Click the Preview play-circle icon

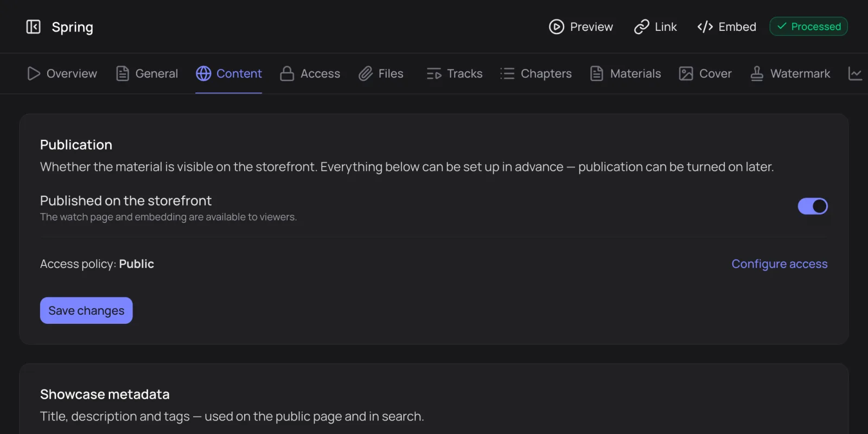[557, 27]
